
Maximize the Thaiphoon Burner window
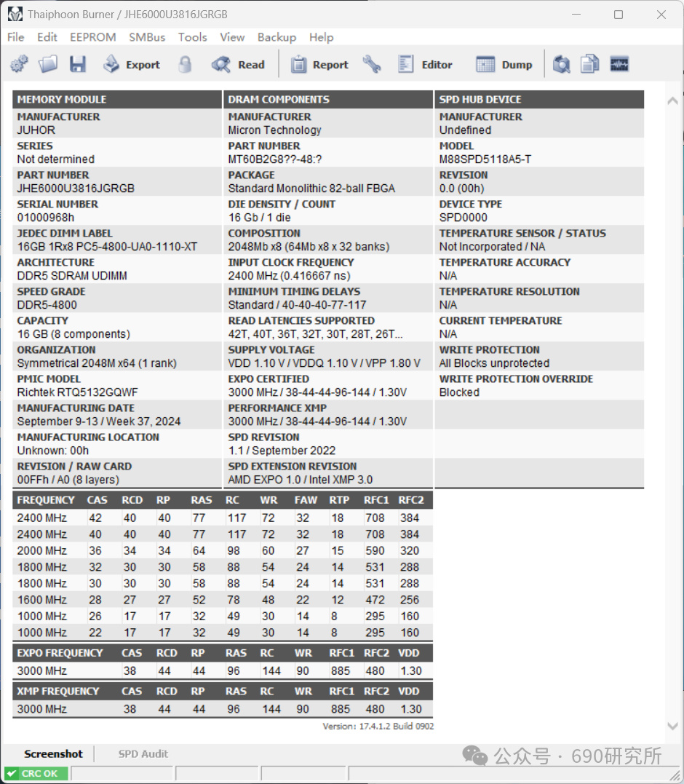(x=619, y=15)
